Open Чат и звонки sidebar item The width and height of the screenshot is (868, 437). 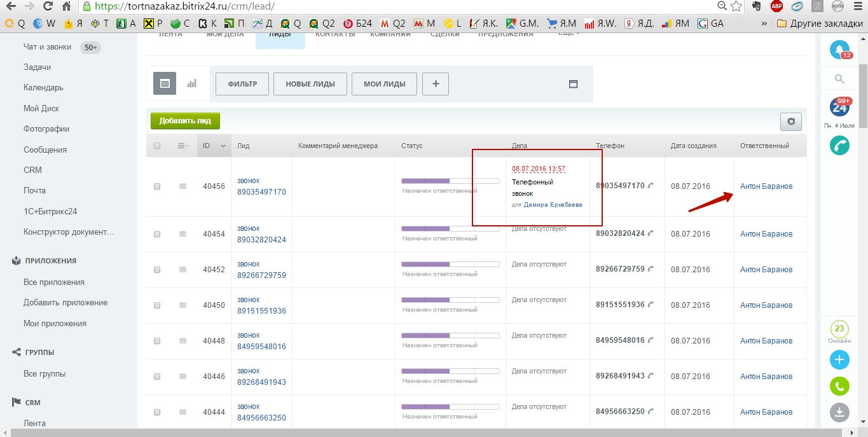[49, 47]
